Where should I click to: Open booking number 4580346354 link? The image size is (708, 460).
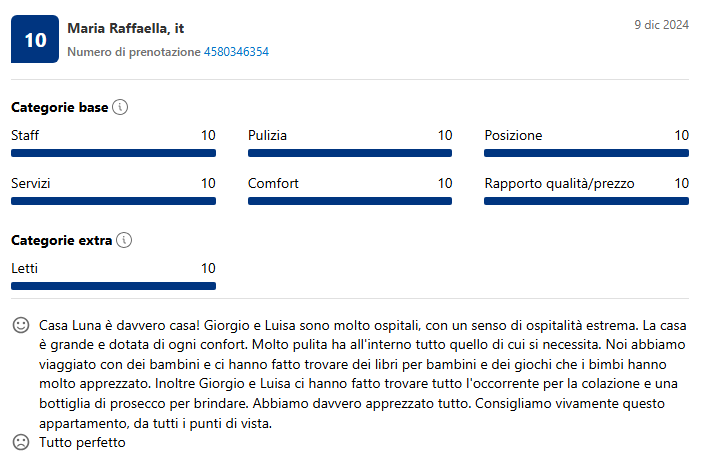pos(236,52)
